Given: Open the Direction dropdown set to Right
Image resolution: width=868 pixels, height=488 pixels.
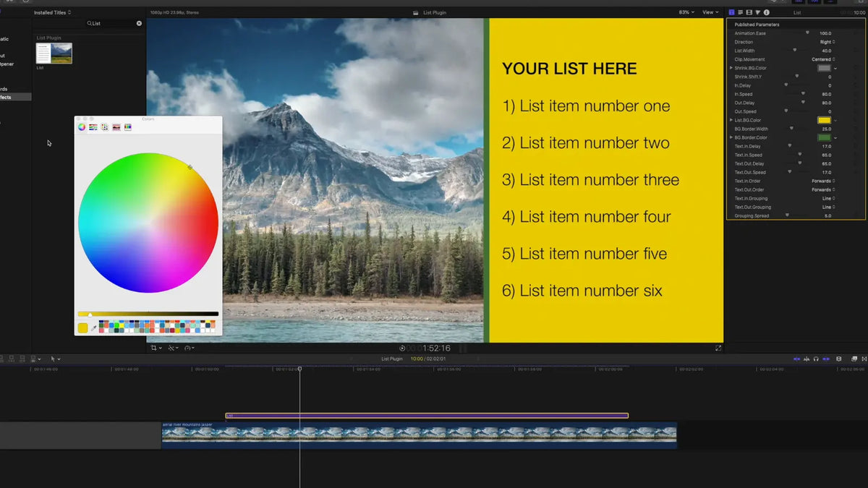Looking at the screenshot, I should tap(827, 42).
